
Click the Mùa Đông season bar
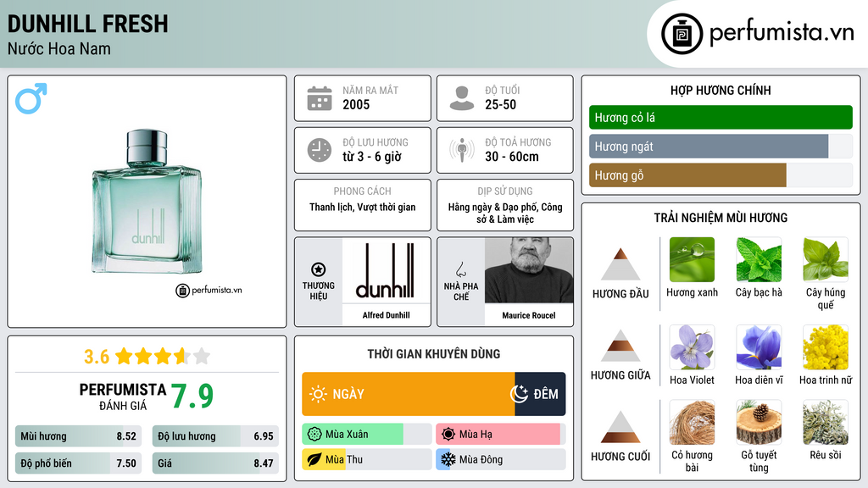[500, 459]
